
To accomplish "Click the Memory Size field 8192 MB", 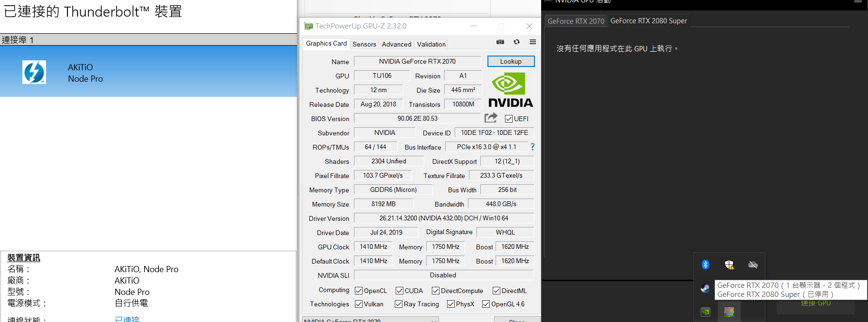I will click(x=383, y=204).
